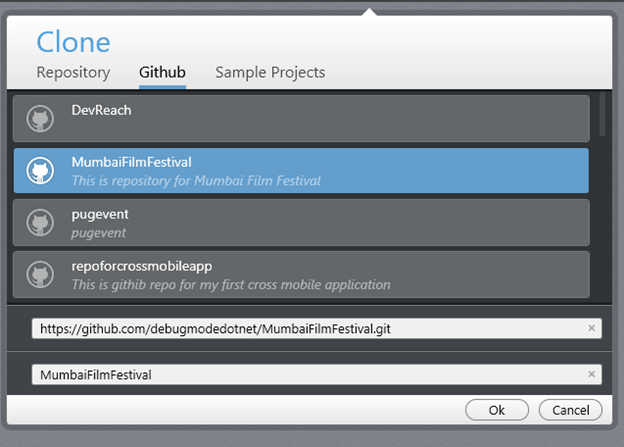Clear the repository URL field
Image resolution: width=624 pixels, height=447 pixels.
click(591, 328)
